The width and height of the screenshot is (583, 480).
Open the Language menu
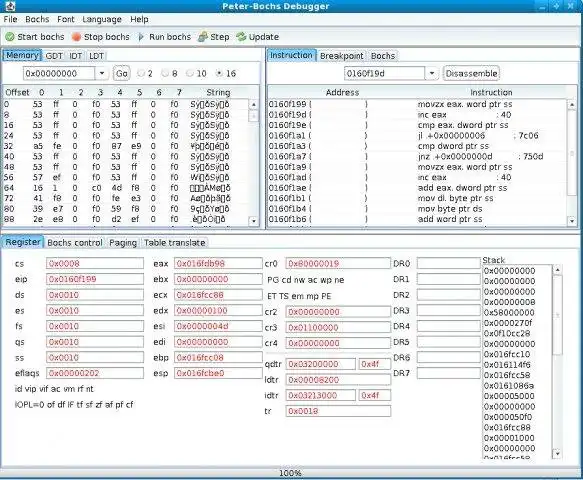pyautogui.click(x=102, y=19)
